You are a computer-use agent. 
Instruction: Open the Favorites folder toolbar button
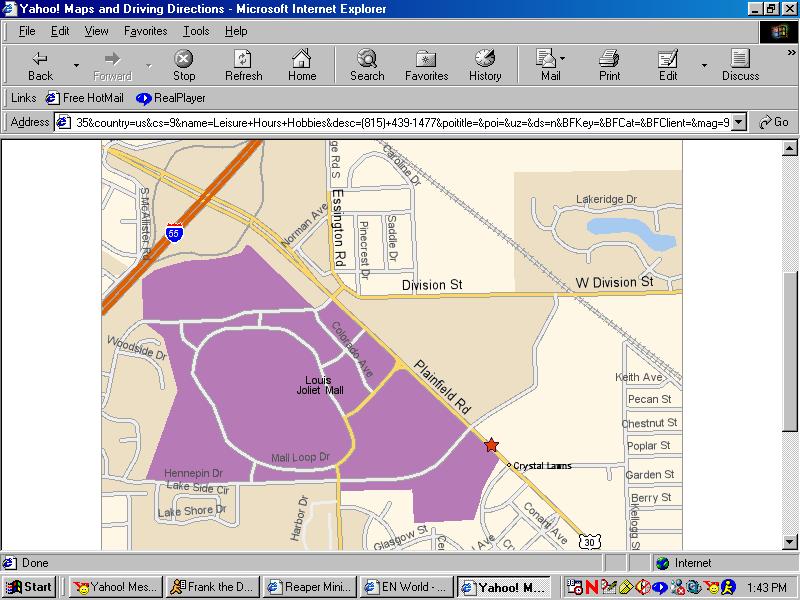[427, 66]
